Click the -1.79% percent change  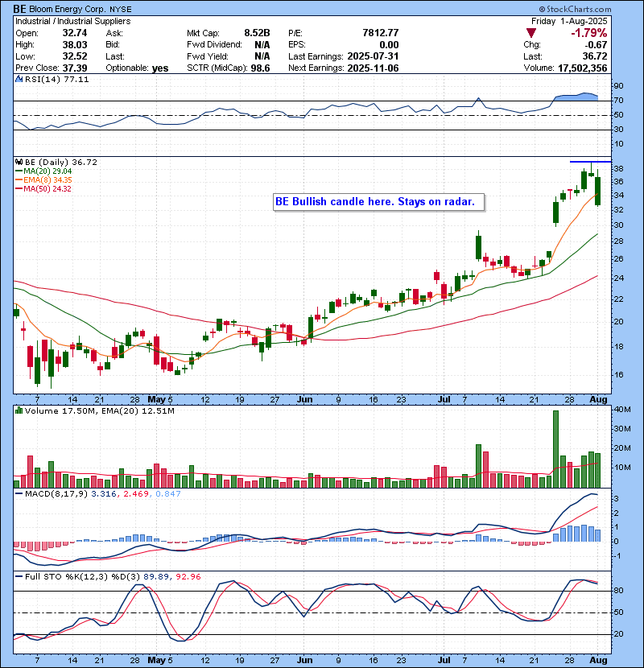(589, 33)
